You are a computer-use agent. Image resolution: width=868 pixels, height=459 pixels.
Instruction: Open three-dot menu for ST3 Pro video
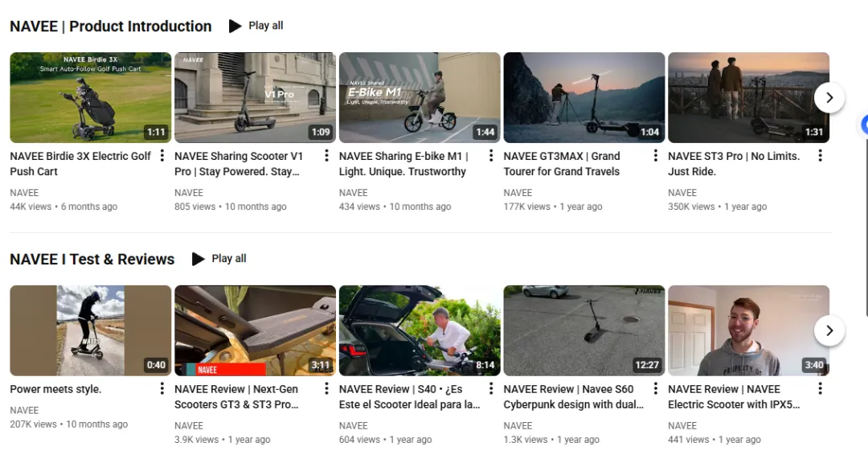tap(820, 156)
